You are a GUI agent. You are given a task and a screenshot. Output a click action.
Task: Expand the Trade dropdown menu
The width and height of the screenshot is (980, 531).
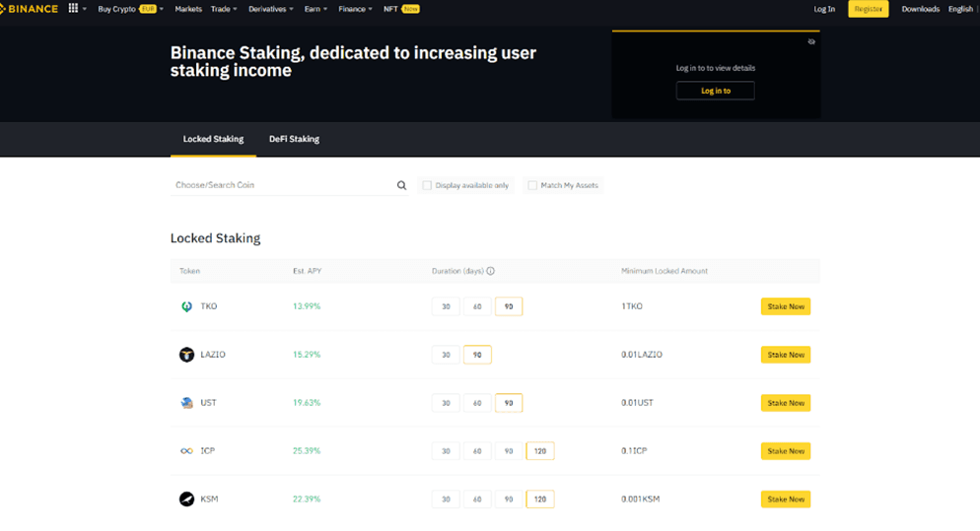coord(224,9)
